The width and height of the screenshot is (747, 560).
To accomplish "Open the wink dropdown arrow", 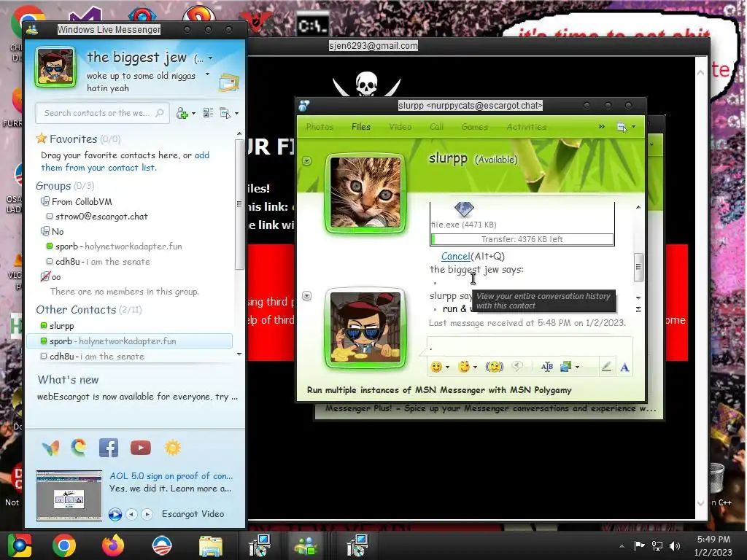I will coord(475,367).
